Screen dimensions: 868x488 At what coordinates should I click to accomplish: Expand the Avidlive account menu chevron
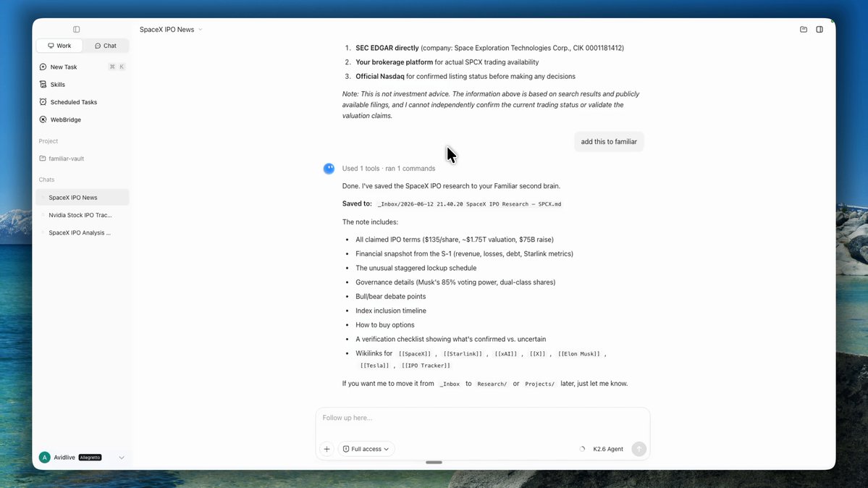click(x=121, y=458)
